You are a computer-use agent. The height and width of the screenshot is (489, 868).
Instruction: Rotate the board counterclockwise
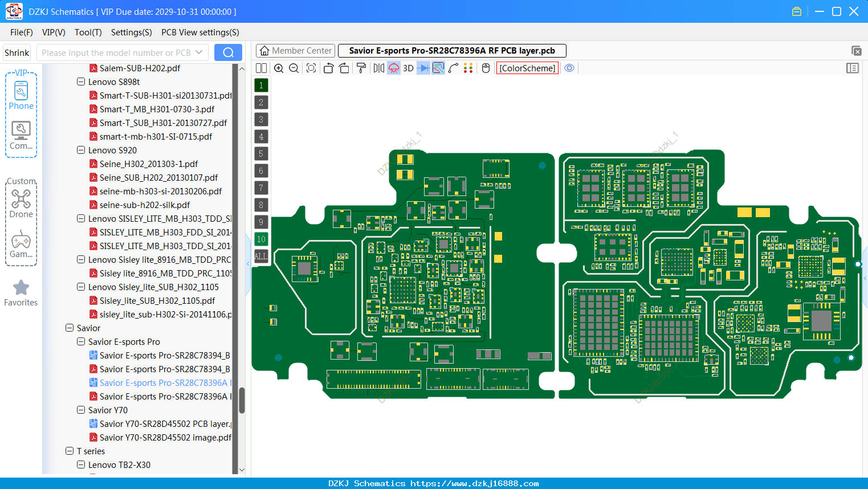(328, 68)
